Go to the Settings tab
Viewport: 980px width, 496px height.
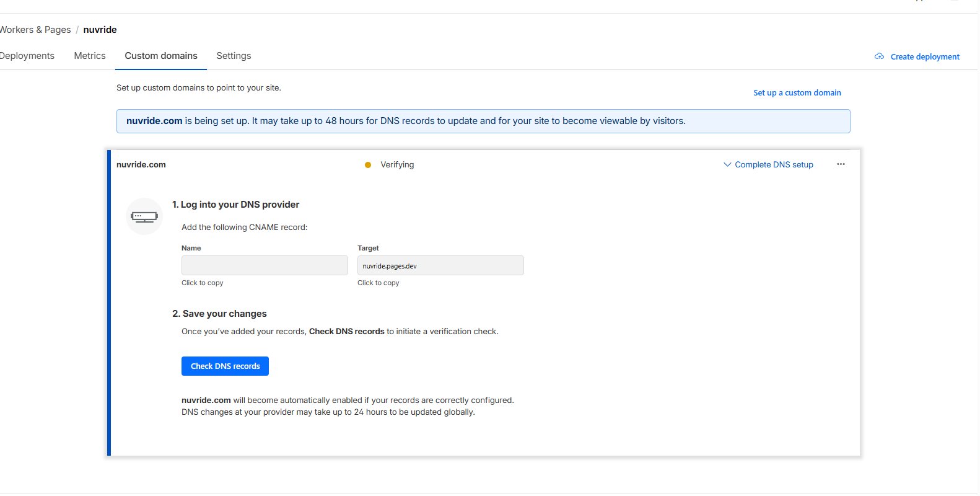click(x=234, y=56)
